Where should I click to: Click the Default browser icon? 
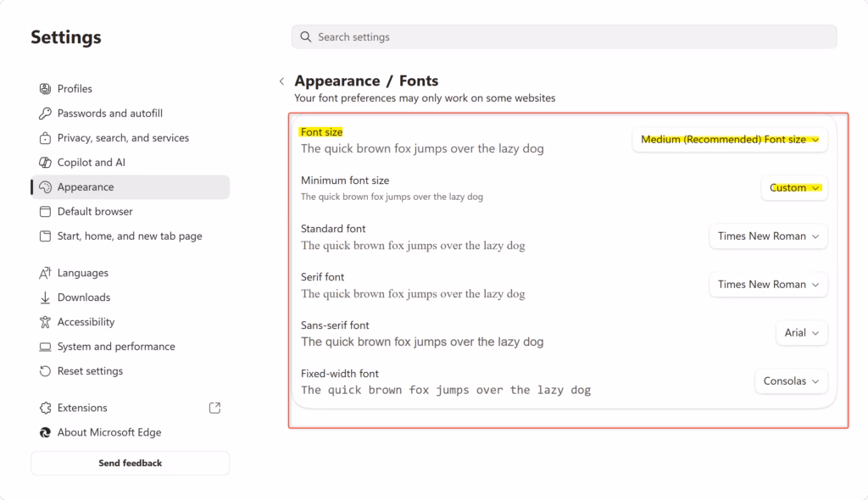click(45, 212)
